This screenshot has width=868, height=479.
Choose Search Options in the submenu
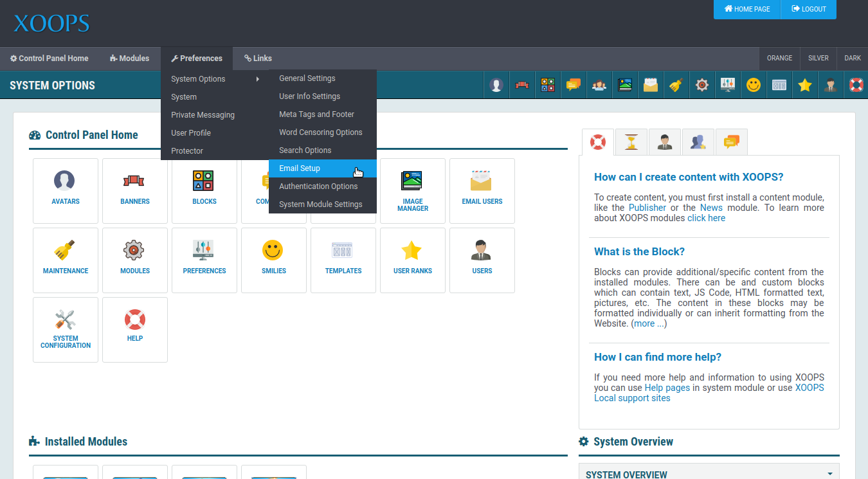coord(323,150)
